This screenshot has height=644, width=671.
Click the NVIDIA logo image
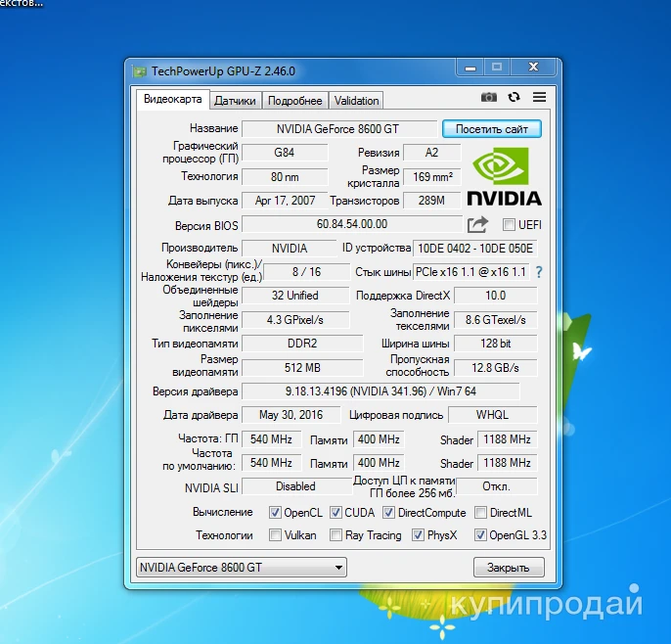(504, 176)
